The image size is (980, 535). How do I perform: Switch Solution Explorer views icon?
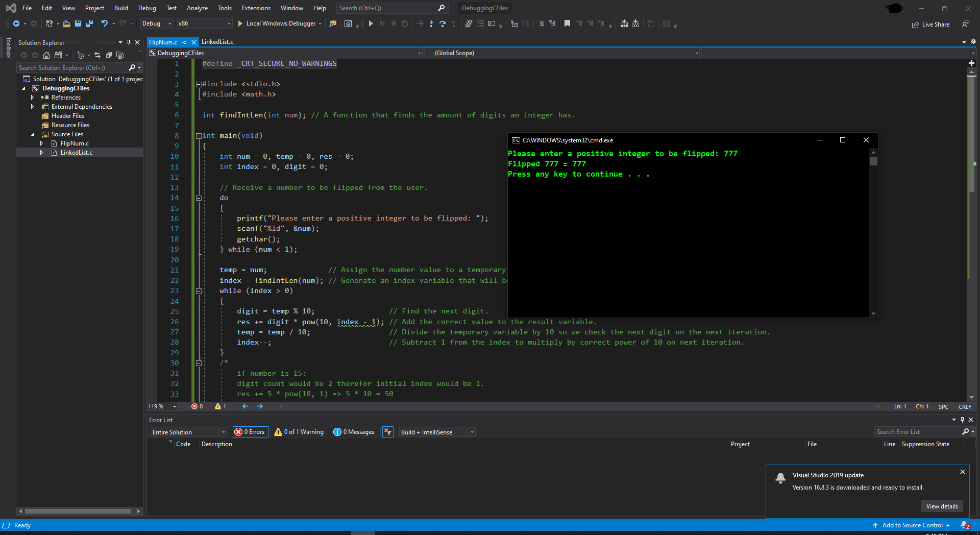(x=58, y=55)
